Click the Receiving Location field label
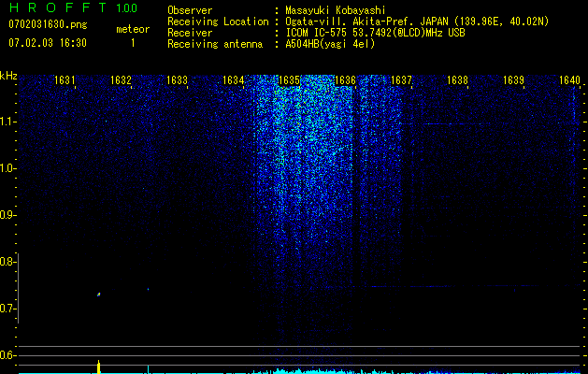Viewport: 588px width, 374px height. pyautogui.click(x=218, y=22)
